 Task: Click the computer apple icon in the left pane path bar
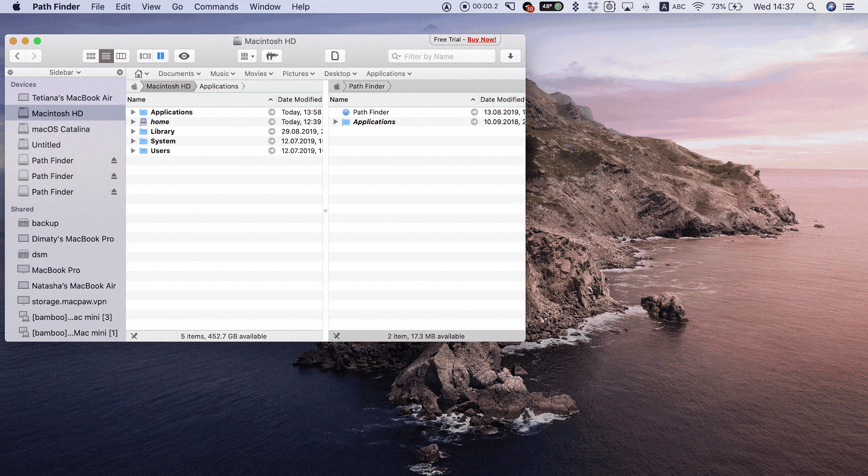135,86
